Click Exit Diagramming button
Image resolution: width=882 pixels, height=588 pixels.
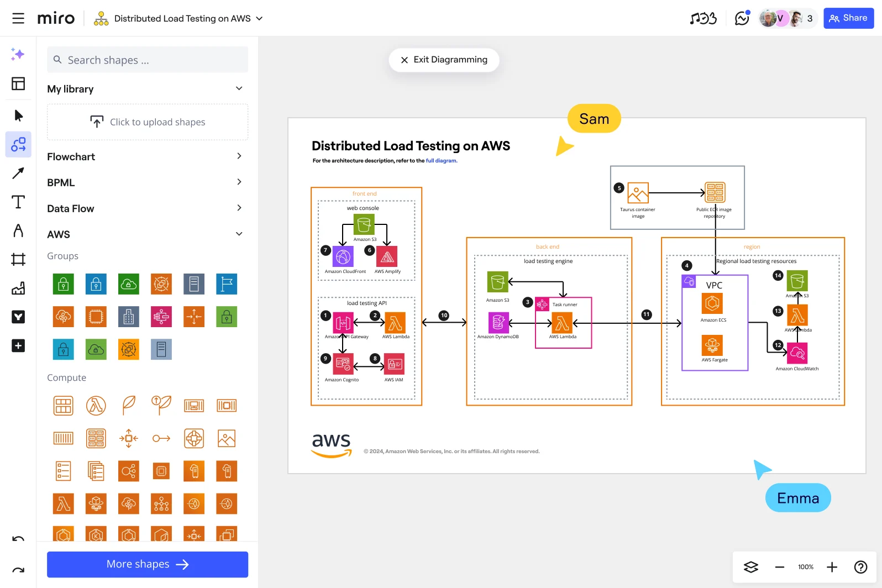444,60
